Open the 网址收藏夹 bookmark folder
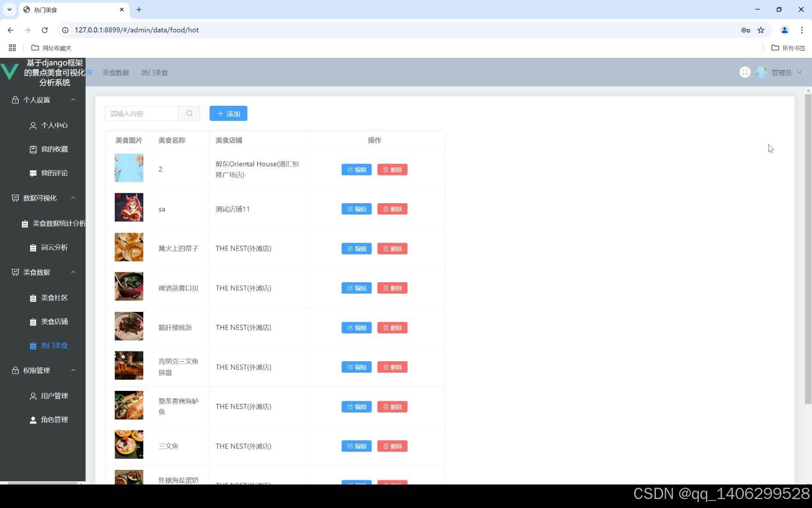Screen dimensions: 812x508 [51, 48]
